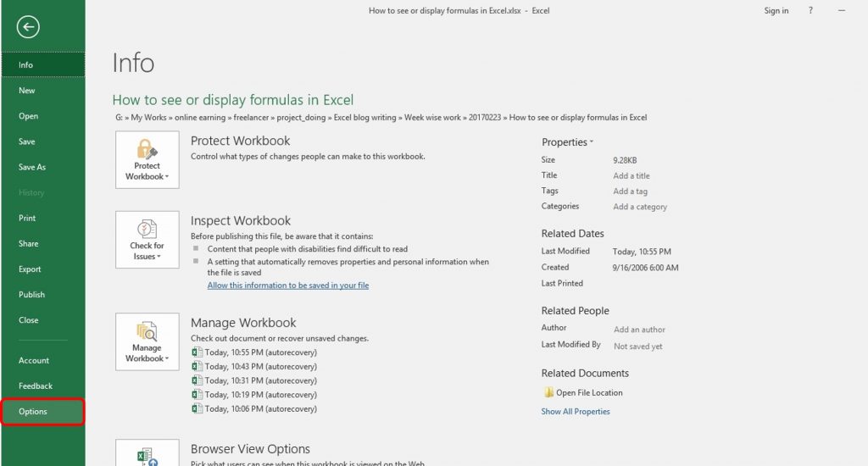Open the 10:55 PM autorecovery file icon

pyautogui.click(x=197, y=352)
